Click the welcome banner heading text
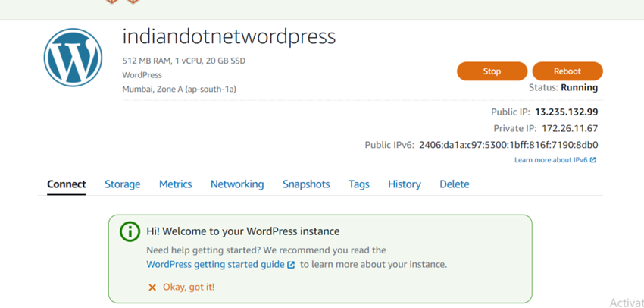Viewport: 644px width, 308px height. pyautogui.click(x=242, y=231)
